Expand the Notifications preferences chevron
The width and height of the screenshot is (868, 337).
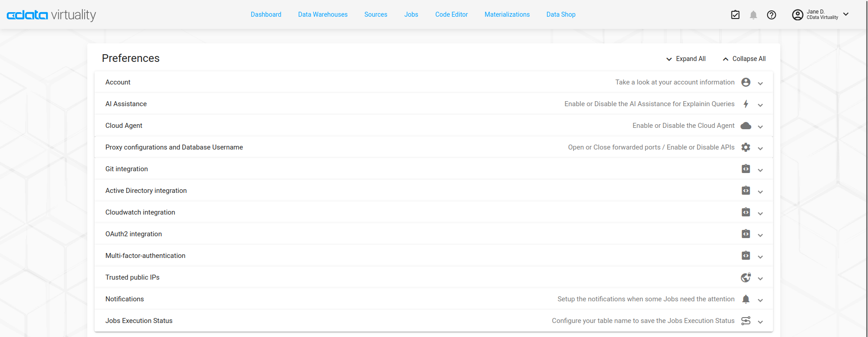tap(760, 300)
